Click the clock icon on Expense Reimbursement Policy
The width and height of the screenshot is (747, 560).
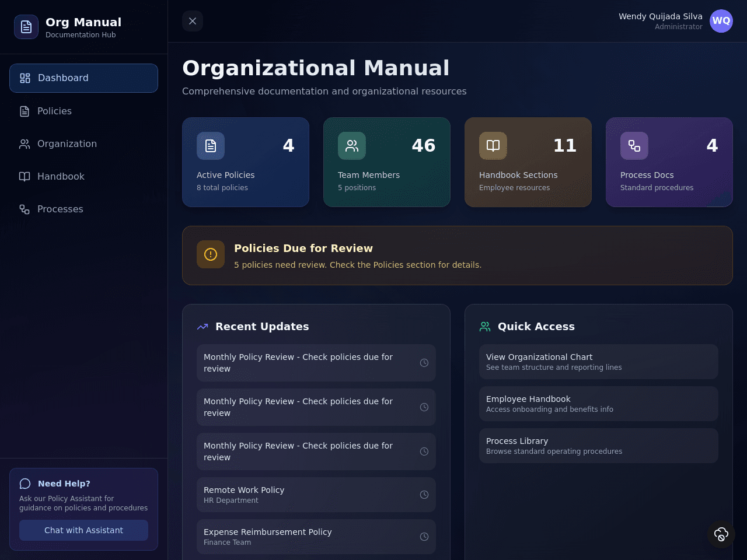[x=424, y=537]
